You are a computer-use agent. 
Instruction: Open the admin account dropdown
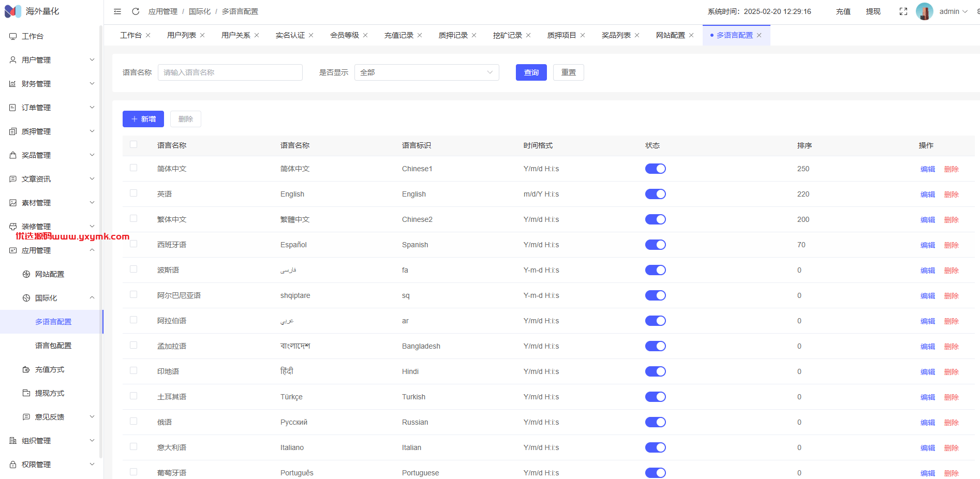[953, 11]
